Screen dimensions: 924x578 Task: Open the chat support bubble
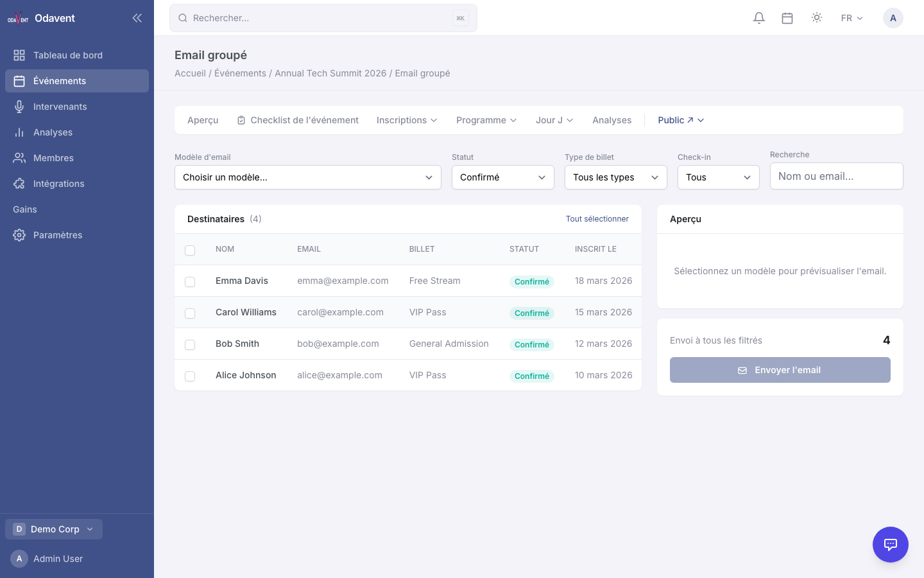(x=891, y=545)
